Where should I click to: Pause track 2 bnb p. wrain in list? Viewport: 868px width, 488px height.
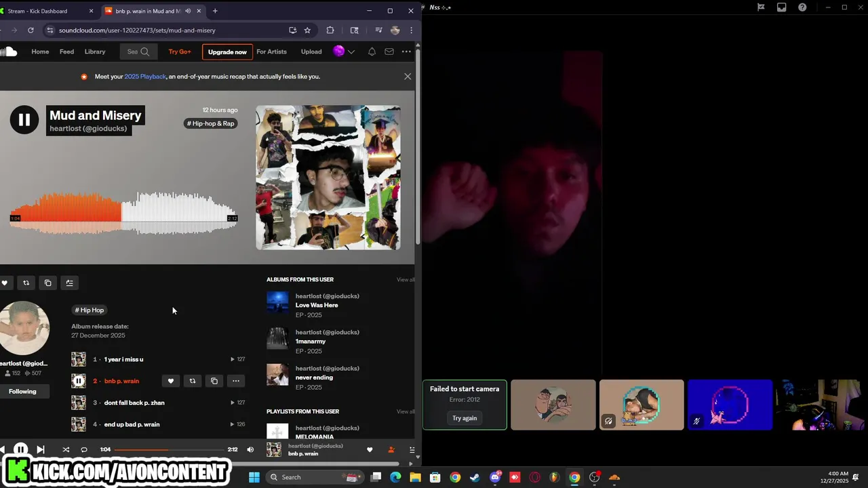coord(79,381)
